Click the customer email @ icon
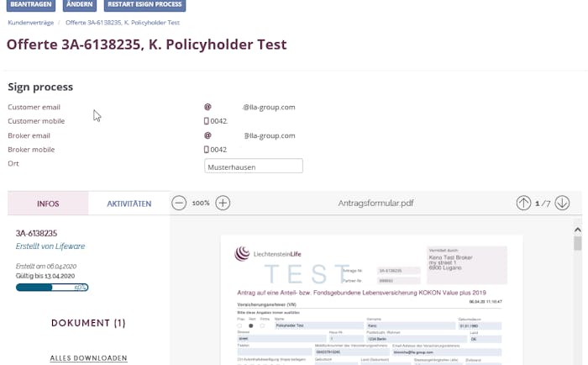The width and height of the screenshot is (588, 365). 207,107
